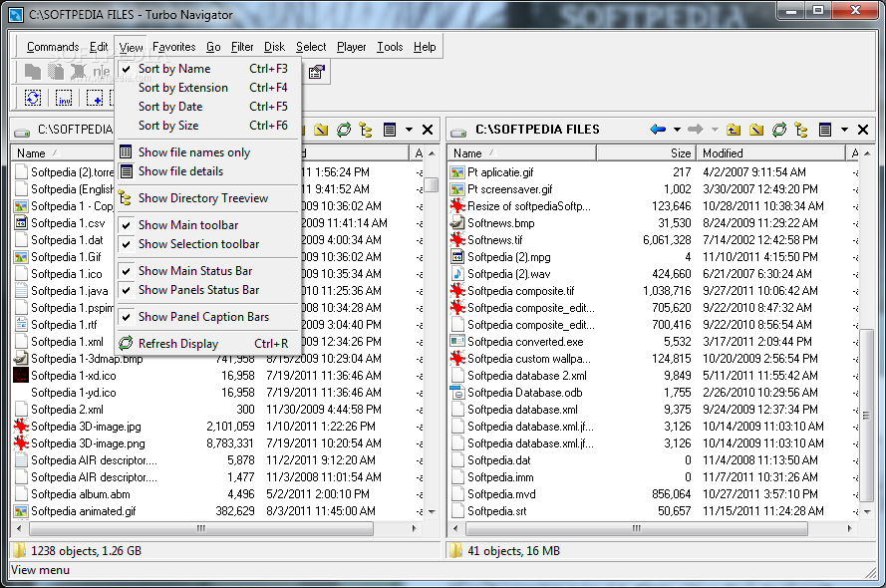Screen dimensions: 886x588
Task: Click the right panel horizontal scrollbar thumb
Action: [636, 528]
